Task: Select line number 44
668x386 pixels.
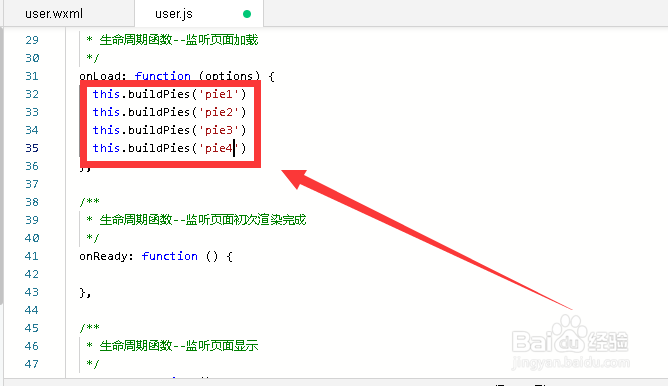Action: pos(32,310)
